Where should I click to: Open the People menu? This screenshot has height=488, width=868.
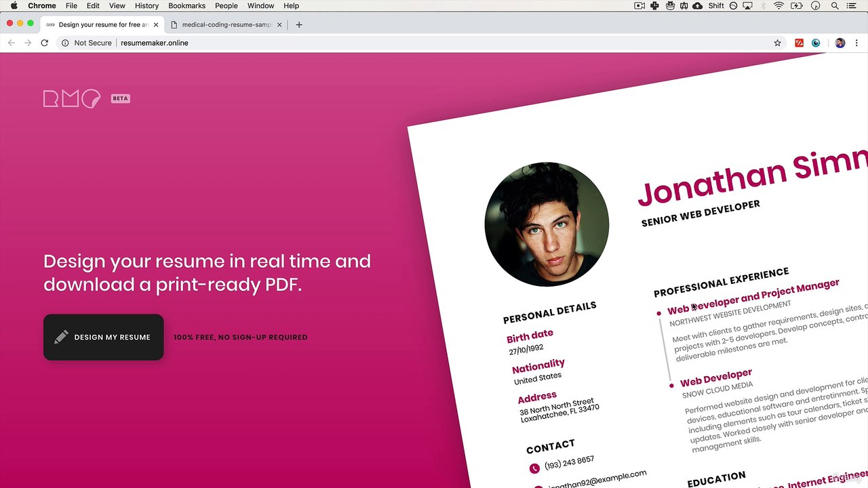pyautogui.click(x=226, y=5)
